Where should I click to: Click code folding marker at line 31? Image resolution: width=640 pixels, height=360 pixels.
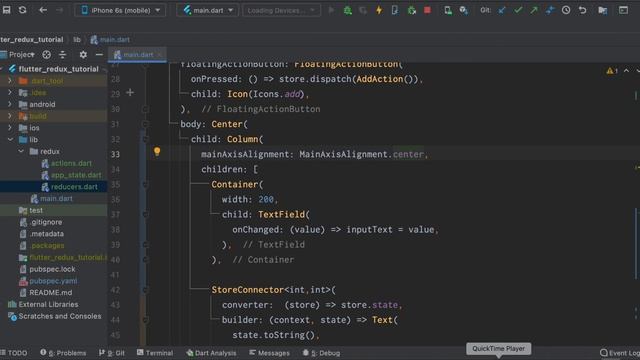click(x=145, y=124)
